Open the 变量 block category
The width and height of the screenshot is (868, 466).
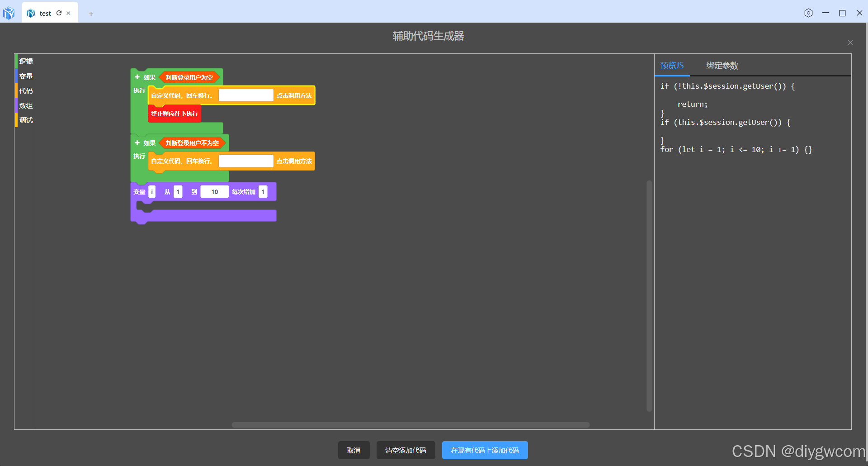point(26,76)
